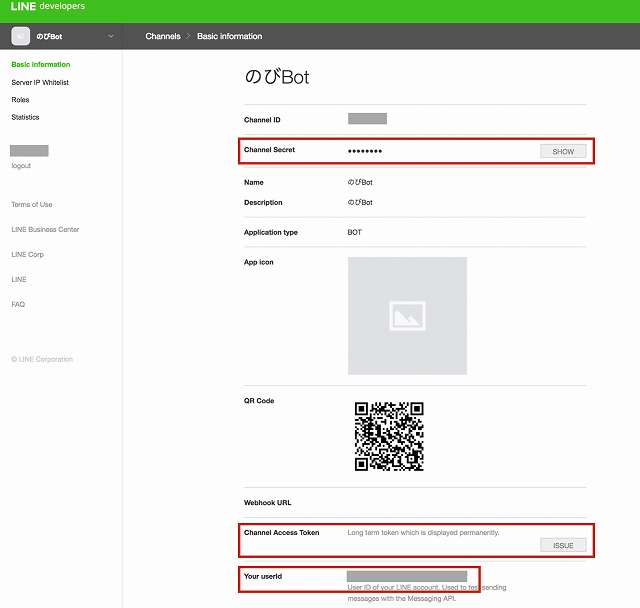Click the Description value のびBot

click(360, 202)
